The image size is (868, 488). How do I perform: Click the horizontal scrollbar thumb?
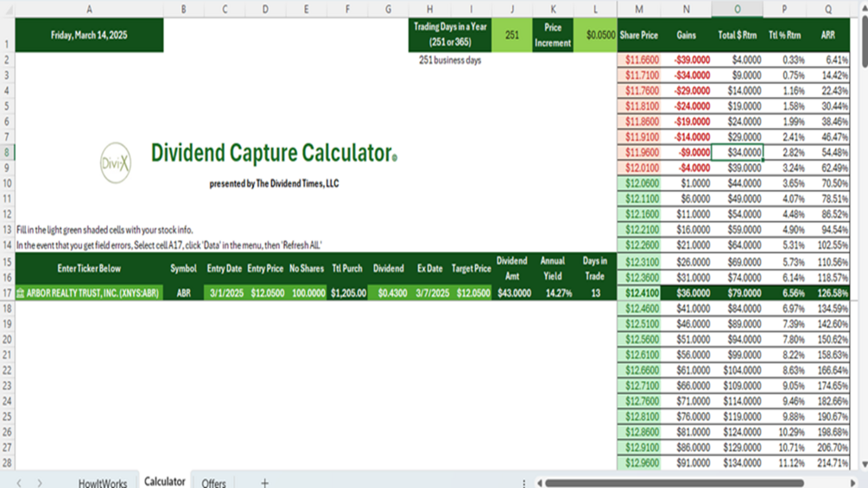[x=675, y=483]
